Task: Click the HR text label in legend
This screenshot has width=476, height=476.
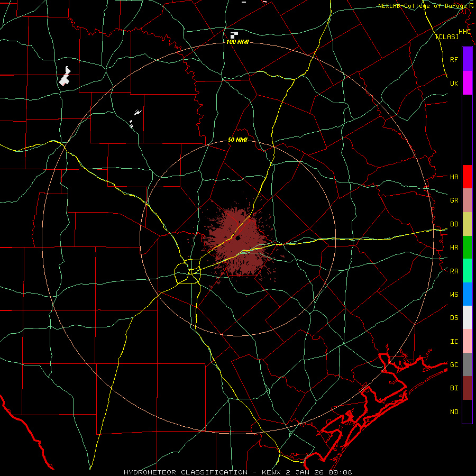Action: point(454,248)
